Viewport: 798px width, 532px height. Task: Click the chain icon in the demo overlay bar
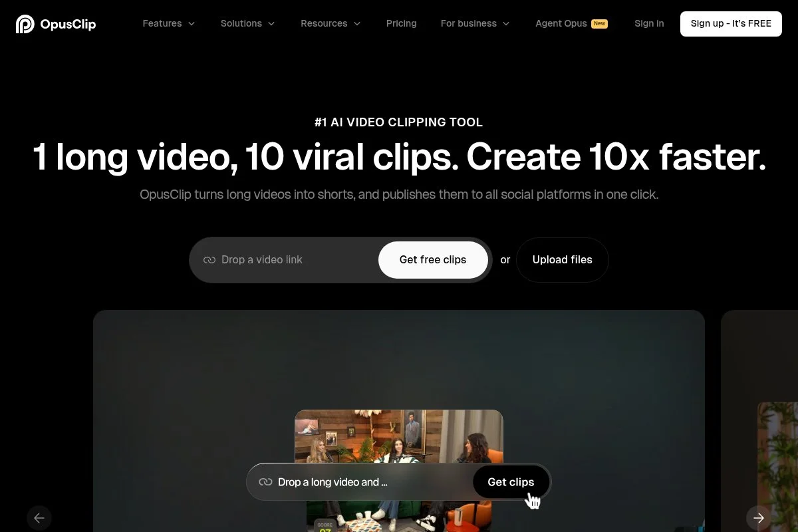(265, 481)
